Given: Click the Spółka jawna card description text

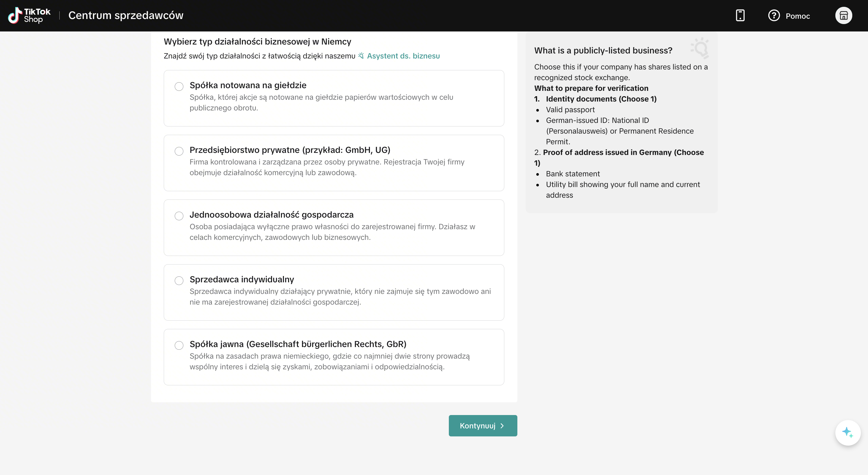Looking at the screenshot, I should pyautogui.click(x=330, y=361).
